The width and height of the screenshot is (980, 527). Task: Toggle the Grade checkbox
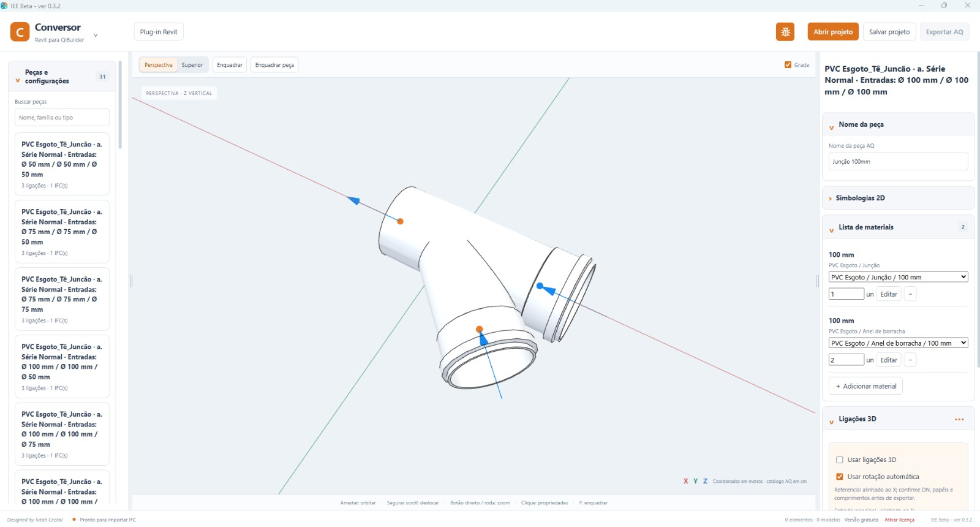pos(788,65)
